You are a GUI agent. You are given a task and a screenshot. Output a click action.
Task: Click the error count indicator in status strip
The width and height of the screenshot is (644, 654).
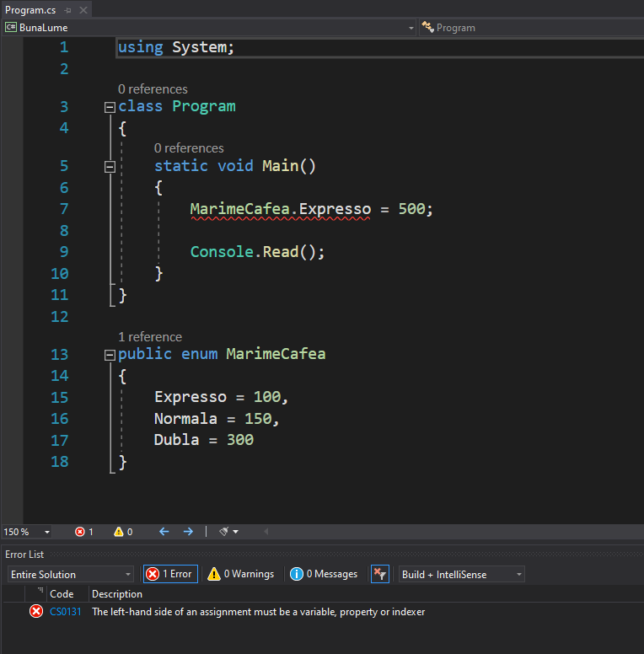83,532
